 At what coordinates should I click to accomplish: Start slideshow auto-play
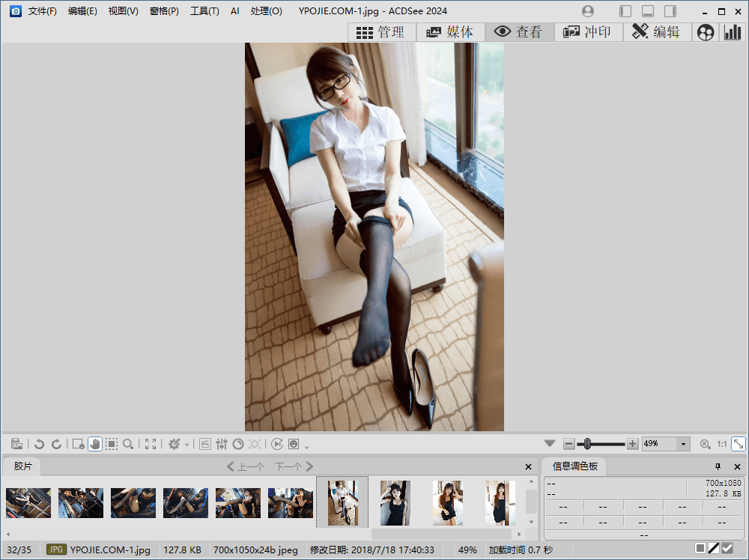coord(276,444)
